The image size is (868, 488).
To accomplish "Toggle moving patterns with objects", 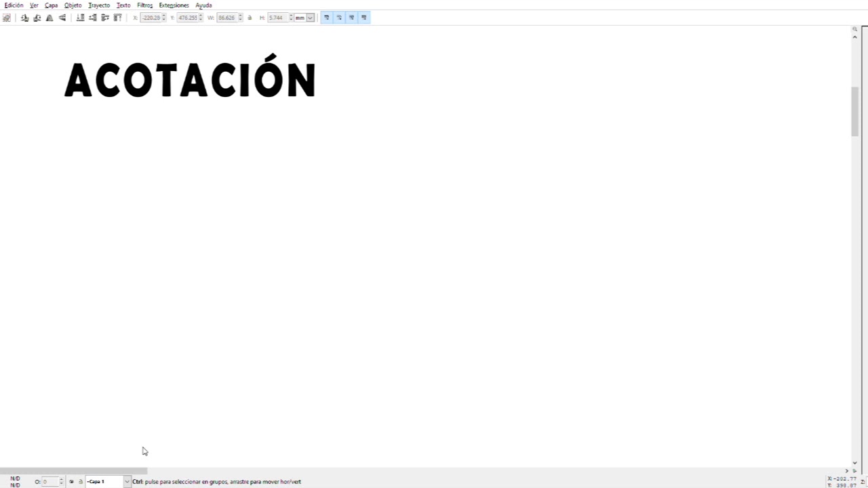I will pos(364,18).
